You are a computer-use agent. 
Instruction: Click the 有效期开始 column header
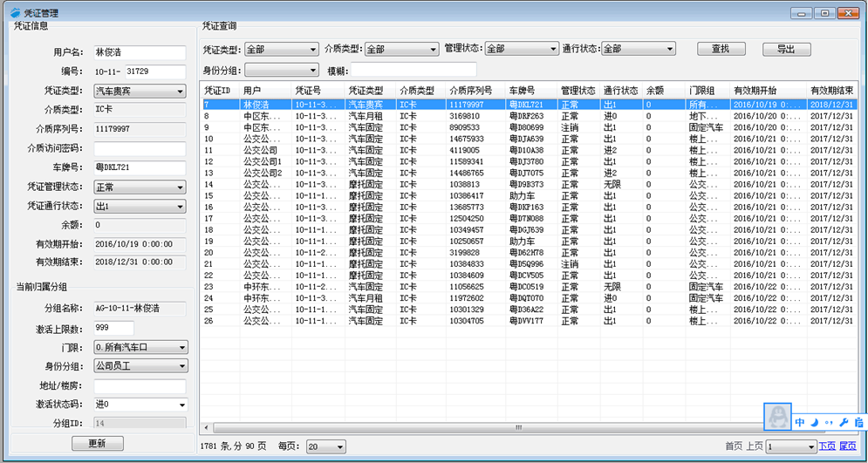[769, 90]
